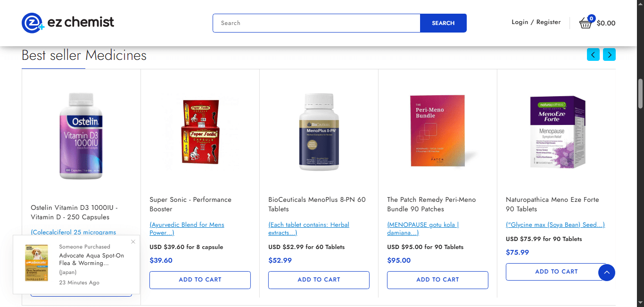Show next best seller medicines

(x=609, y=55)
